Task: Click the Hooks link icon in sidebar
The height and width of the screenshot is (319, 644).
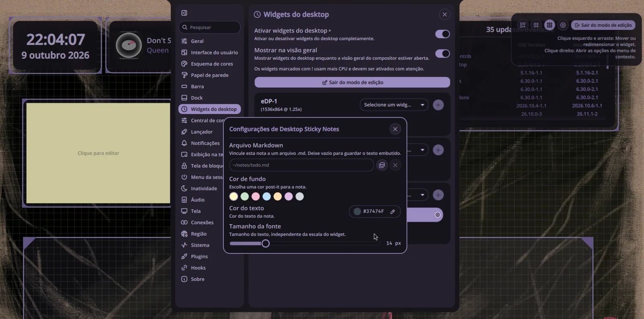Action: click(x=184, y=268)
